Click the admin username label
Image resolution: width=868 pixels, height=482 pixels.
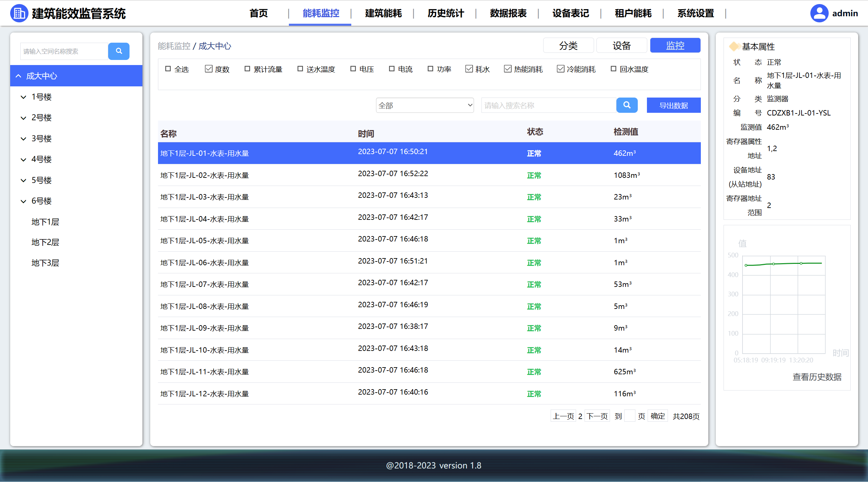(x=845, y=13)
